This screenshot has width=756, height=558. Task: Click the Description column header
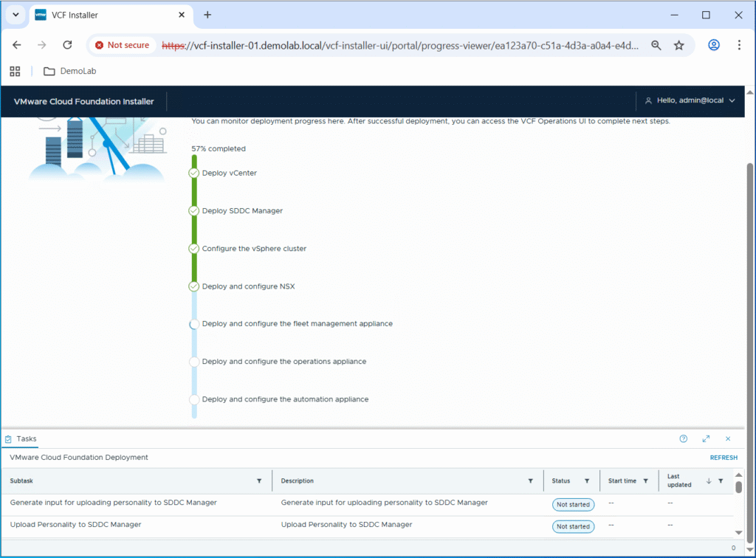297,481
